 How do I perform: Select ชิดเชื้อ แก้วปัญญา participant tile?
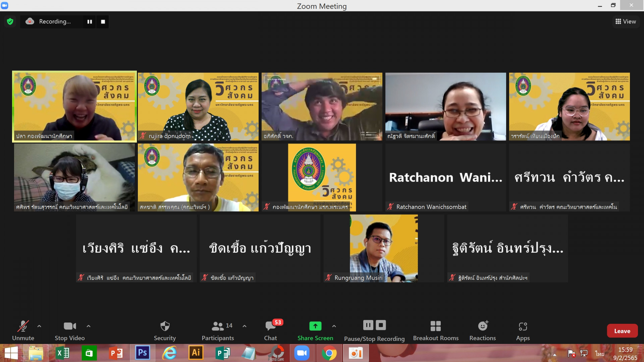pos(260,248)
